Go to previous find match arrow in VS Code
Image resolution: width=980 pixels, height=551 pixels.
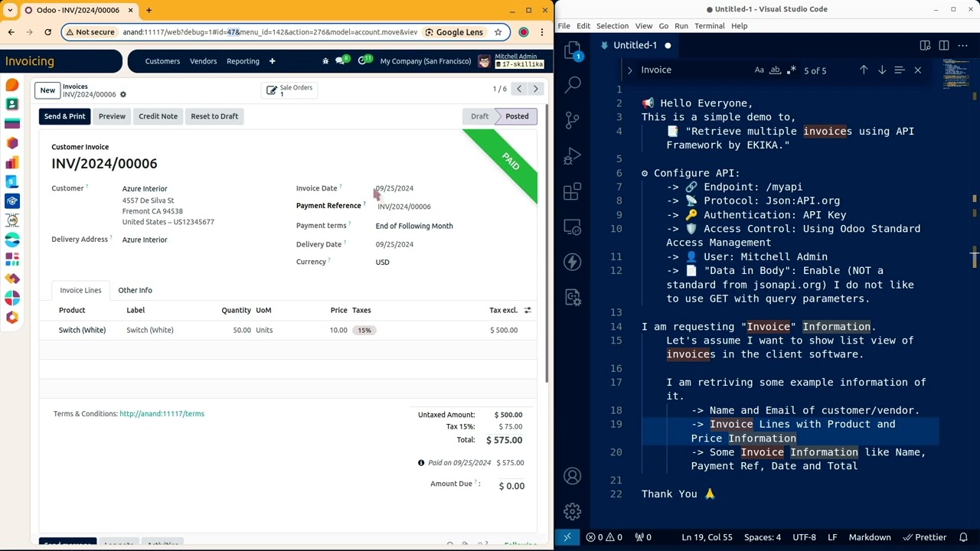[864, 70]
